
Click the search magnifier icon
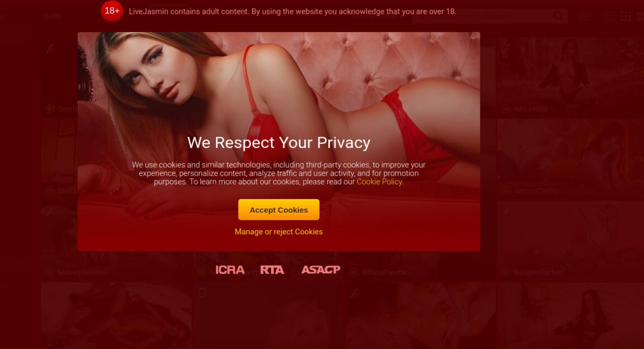click(x=558, y=16)
